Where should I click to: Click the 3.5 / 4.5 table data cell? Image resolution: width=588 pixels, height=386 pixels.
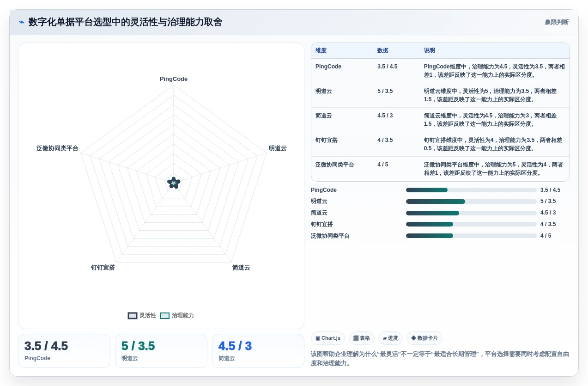click(396, 71)
